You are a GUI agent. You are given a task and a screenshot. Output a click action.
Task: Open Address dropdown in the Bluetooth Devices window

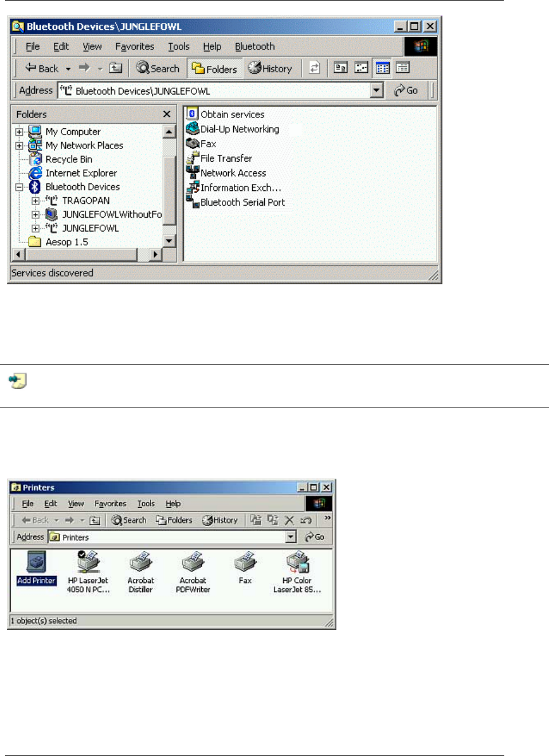[377, 91]
